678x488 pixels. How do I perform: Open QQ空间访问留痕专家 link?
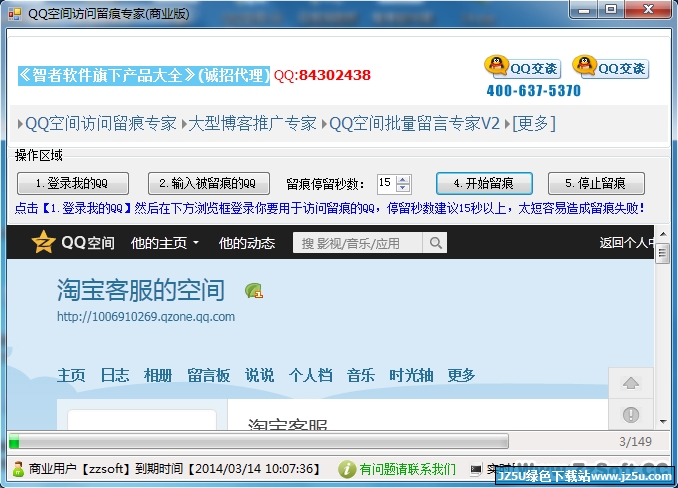point(100,124)
